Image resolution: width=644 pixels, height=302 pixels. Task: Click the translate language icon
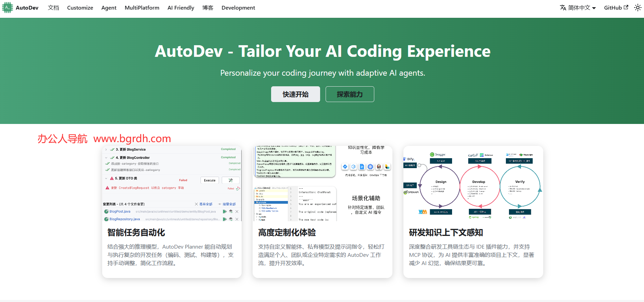[x=563, y=8]
